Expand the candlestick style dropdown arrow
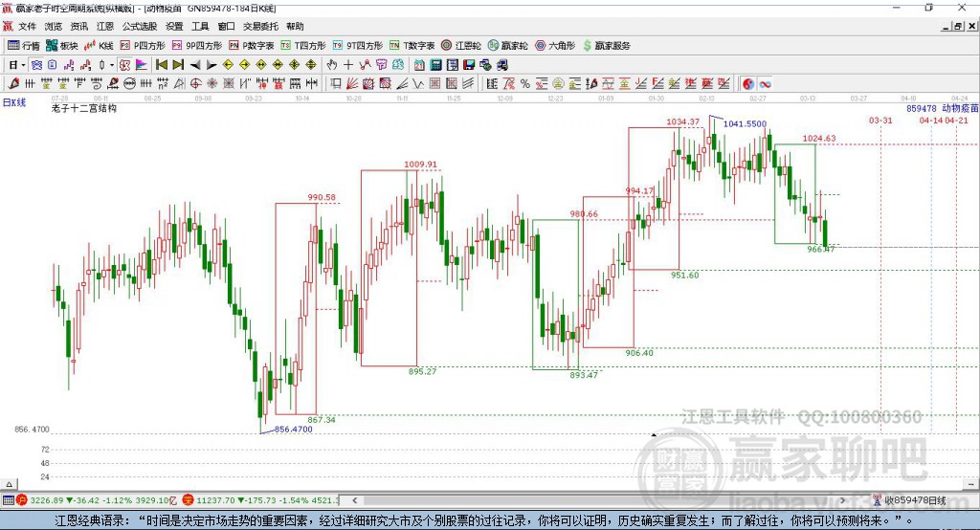This screenshot has height=530, width=980. [x=112, y=65]
